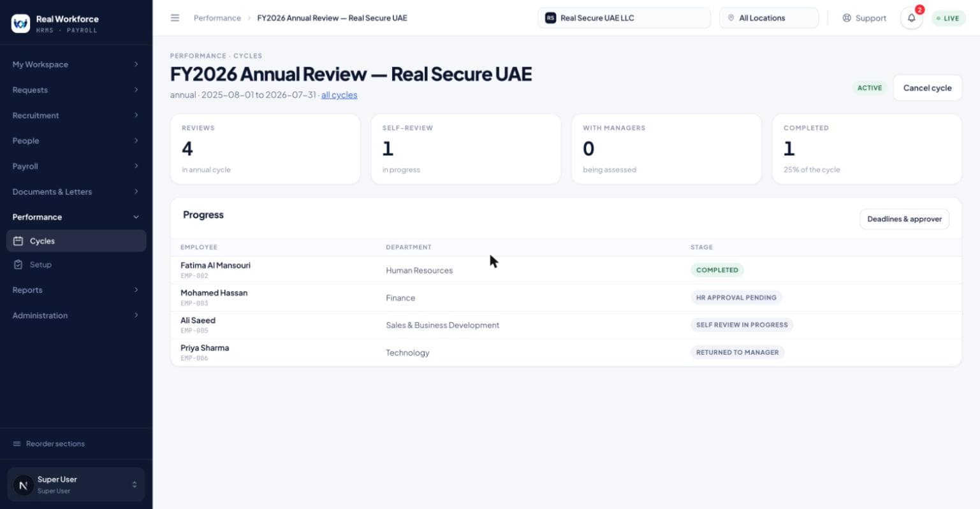Click the ACTIVE cycle status badge
980x509 pixels.
click(869, 88)
